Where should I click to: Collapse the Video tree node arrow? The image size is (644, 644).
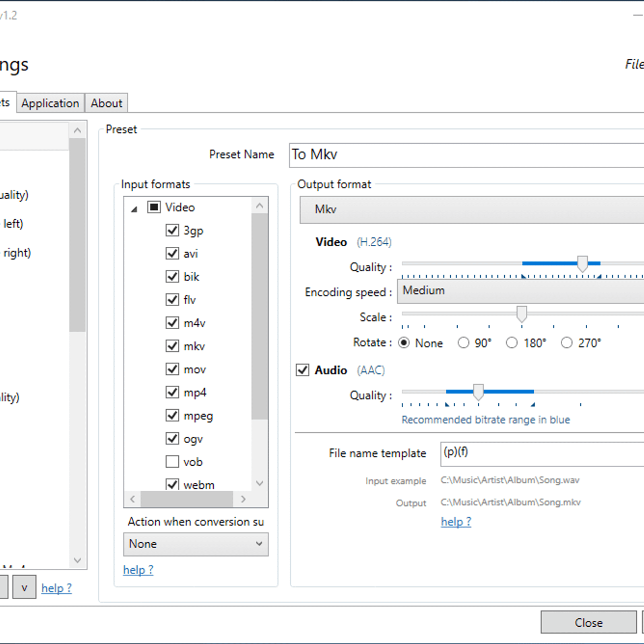point(134,209)
